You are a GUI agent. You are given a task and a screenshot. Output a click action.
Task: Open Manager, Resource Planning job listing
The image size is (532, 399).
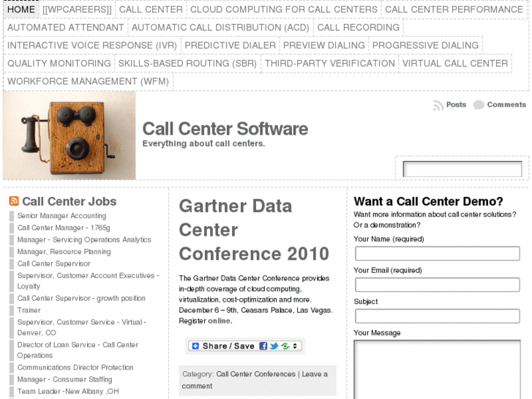(64, 252)
